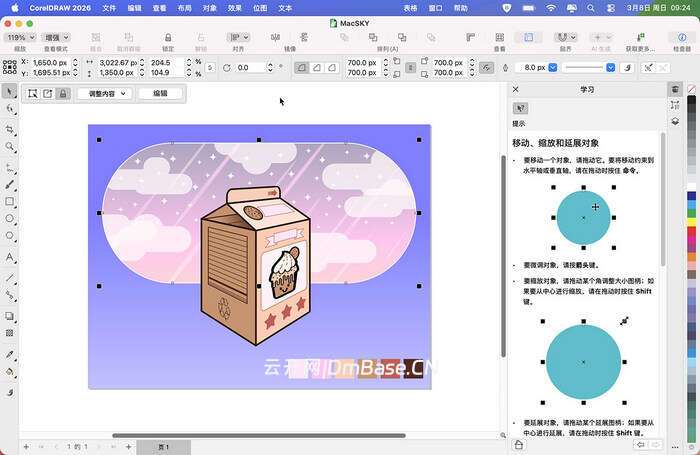Toggle the lock ratio button

tap(210, 67)
